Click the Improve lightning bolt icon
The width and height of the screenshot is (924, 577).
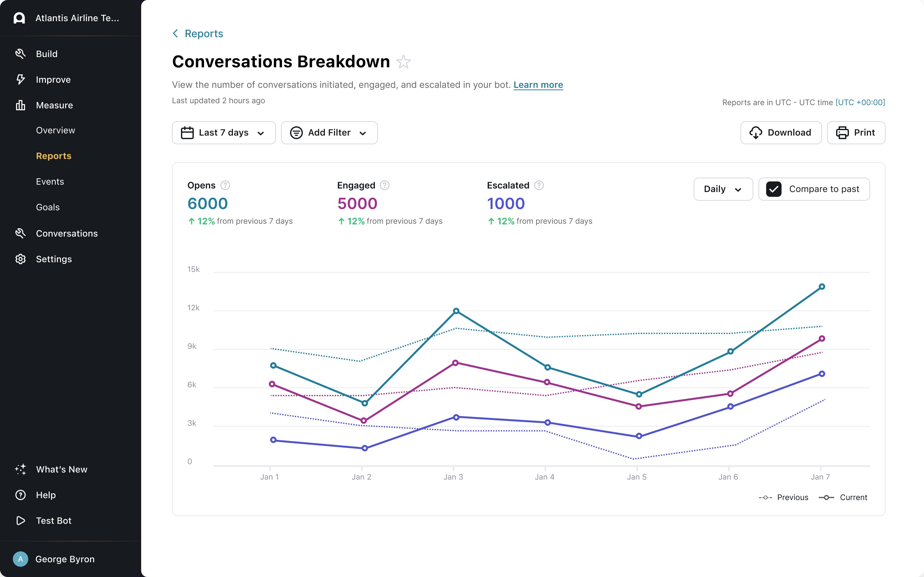coord(20,79)
